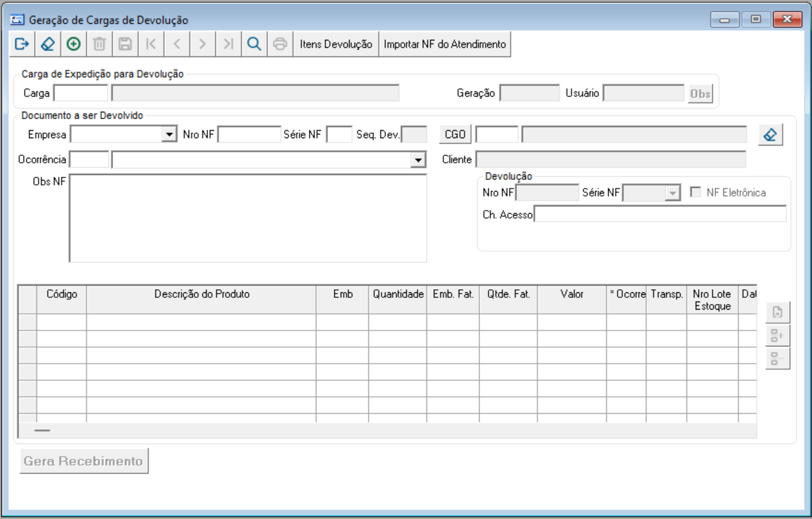Go to the previous record arrow
This screenshot has width=812, height=519.
click(177, 44)
